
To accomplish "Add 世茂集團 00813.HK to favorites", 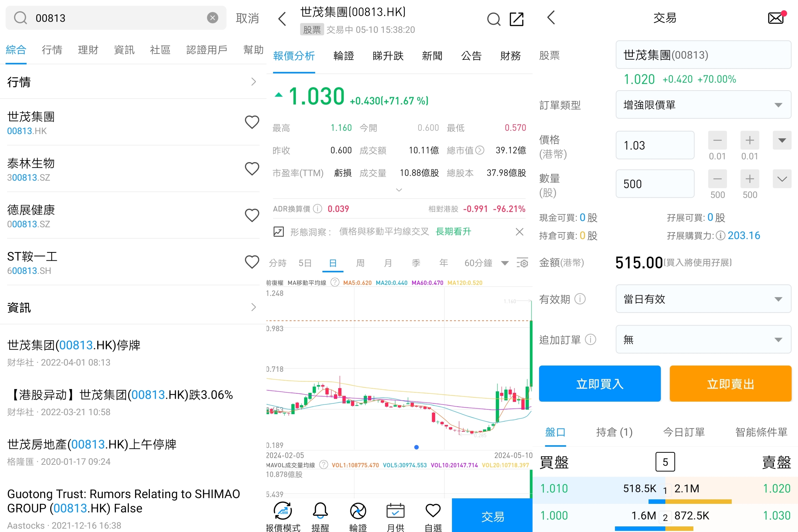I will [x=252, y=122].
